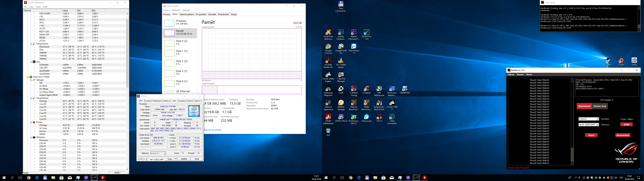Click Google Chrome in left taskbar
Image resolution: width=644 pixels, height=181 pixels.
(29, 178)
